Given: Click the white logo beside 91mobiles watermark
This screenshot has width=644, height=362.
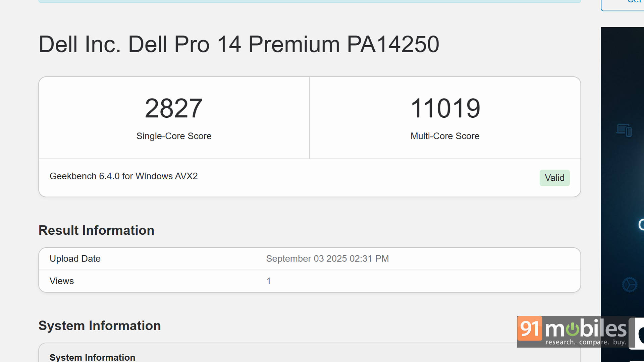Looking at the screenshot, I should [x=637, y=333].
